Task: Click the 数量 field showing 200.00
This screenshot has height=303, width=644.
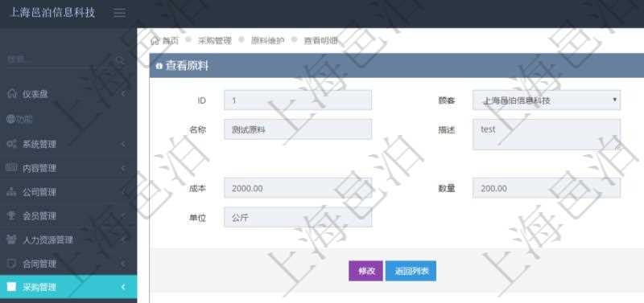Action: tap(547, 188)
